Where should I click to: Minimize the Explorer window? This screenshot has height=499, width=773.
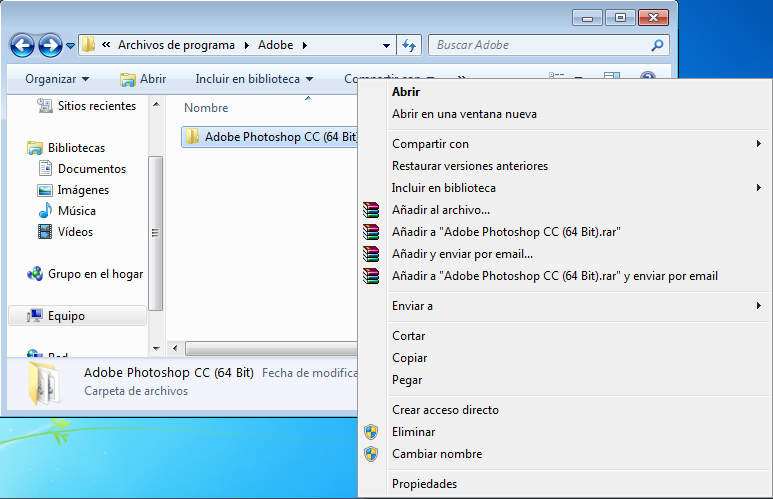[587, 18]
